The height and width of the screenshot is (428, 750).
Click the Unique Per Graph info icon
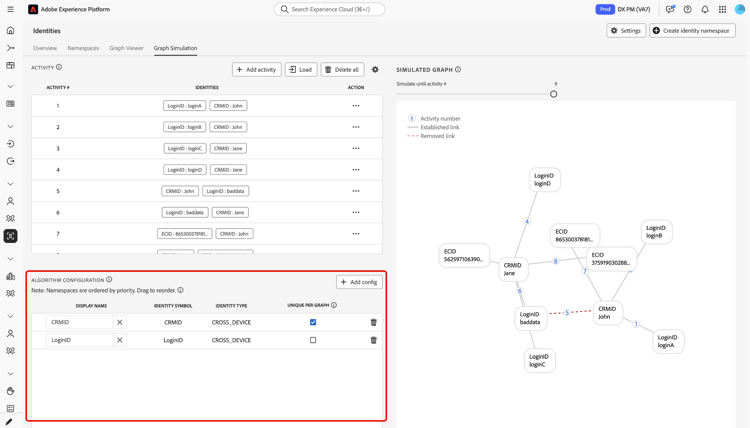(x=334, y=305)
